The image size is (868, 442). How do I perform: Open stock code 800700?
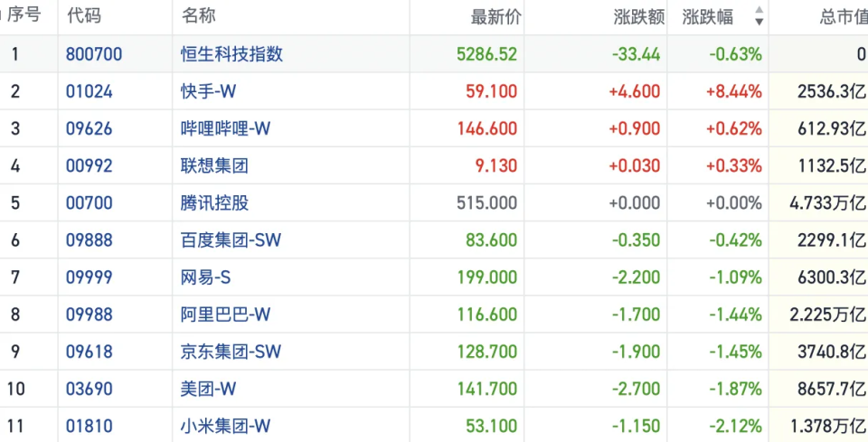[94, 54]
